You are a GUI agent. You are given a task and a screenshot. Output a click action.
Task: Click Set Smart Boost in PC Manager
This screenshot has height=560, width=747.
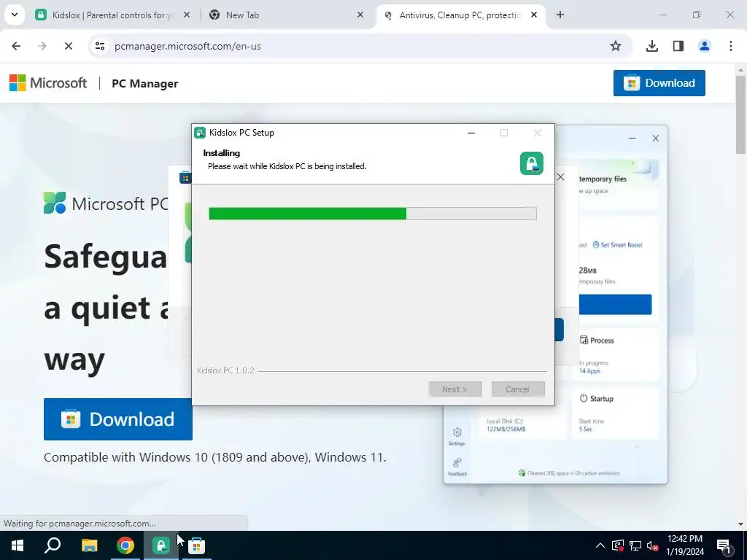[617, 245]
